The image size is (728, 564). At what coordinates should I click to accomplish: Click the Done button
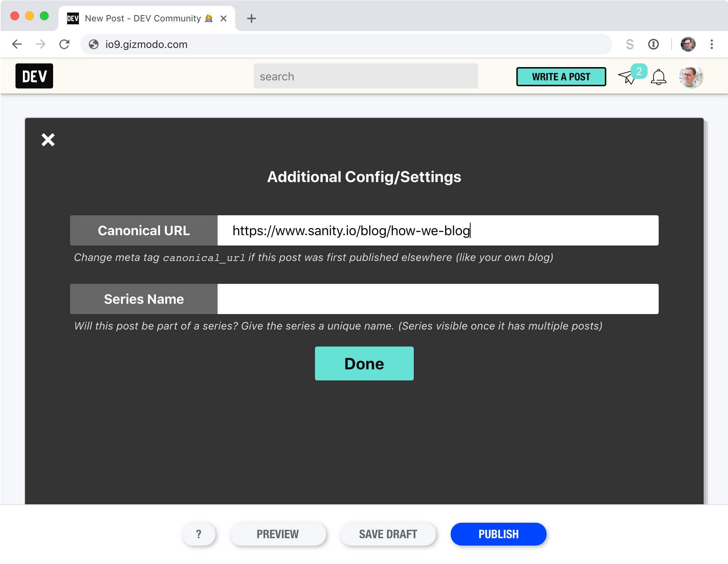click(364, 363)
